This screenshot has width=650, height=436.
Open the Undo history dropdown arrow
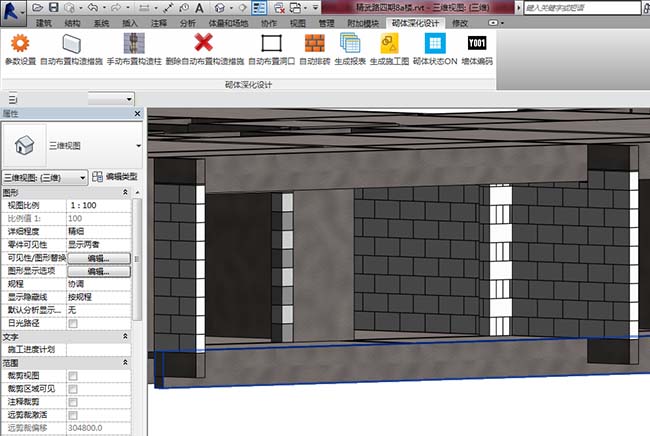pyautogui.click(x=104, y=8)
